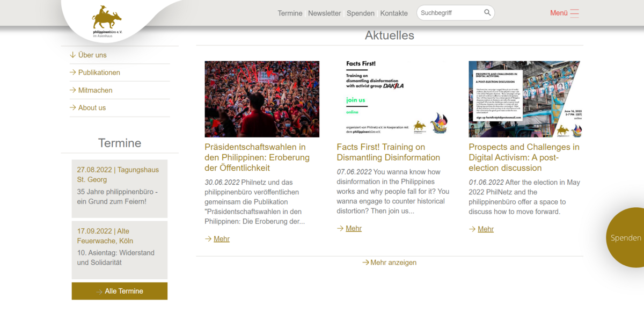Viewport: 644px width, 320px height.
Task: Open Kontakte in the top navigation
Action: pos(394,13)
